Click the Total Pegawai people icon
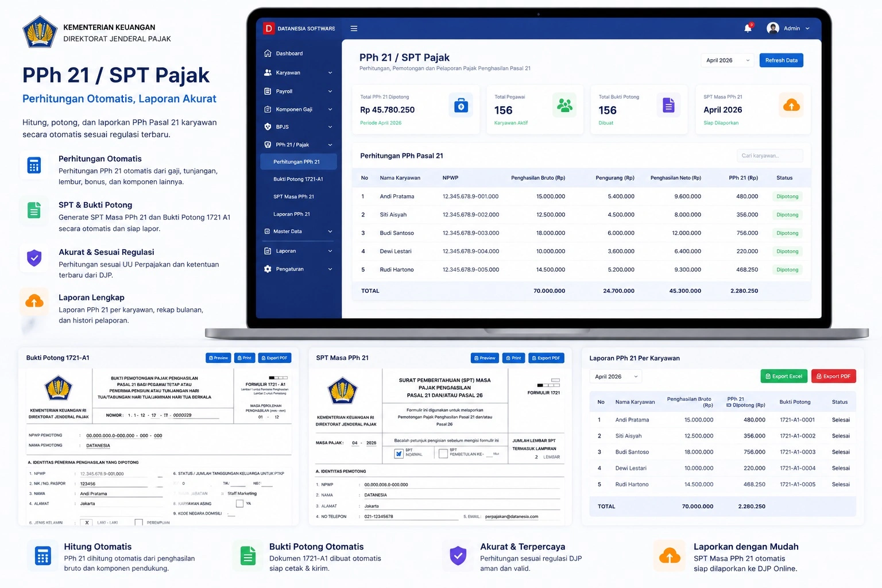 point(565,105)
